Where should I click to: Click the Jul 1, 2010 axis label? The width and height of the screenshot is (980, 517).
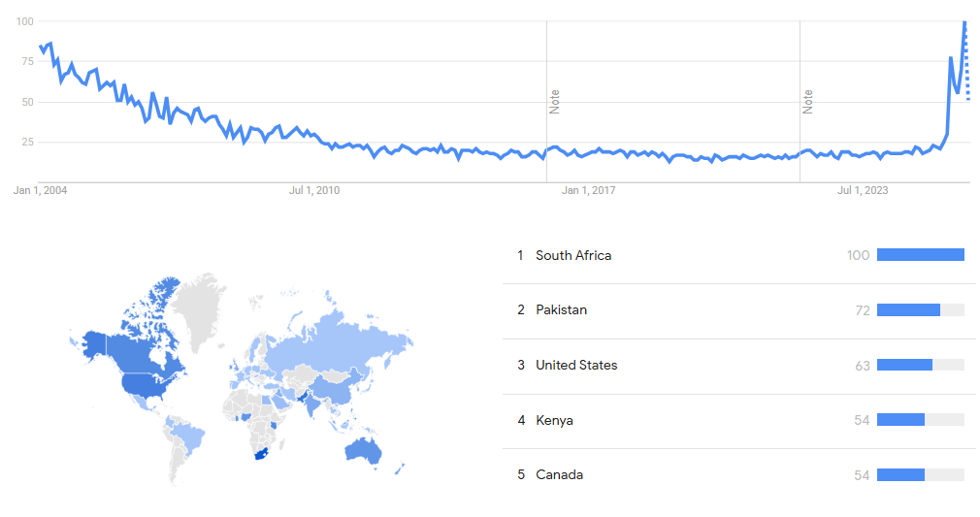314,190
